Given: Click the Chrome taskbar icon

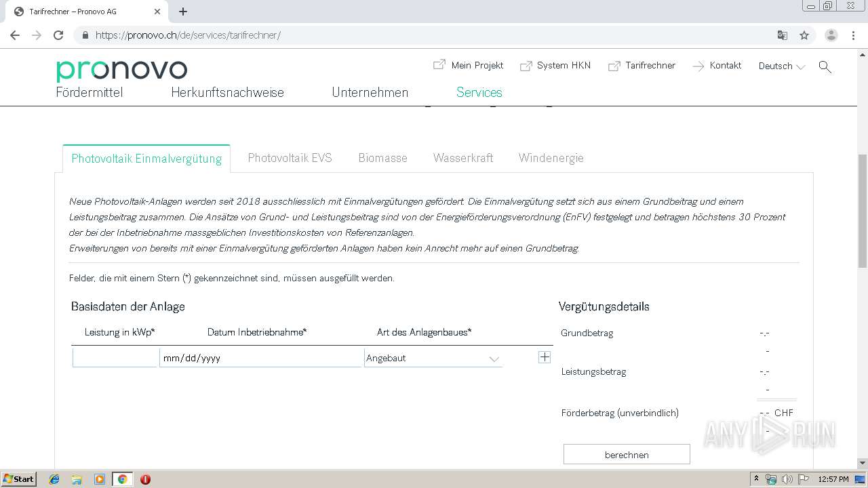Looking at the screenshot, I should pyautogui.click(x=122, y=479).
